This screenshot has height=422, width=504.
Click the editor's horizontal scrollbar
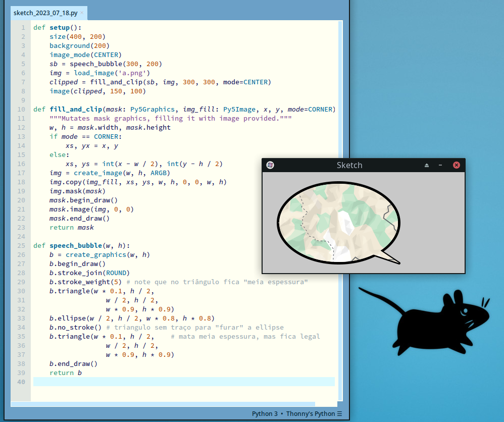[x=162, y=404]
